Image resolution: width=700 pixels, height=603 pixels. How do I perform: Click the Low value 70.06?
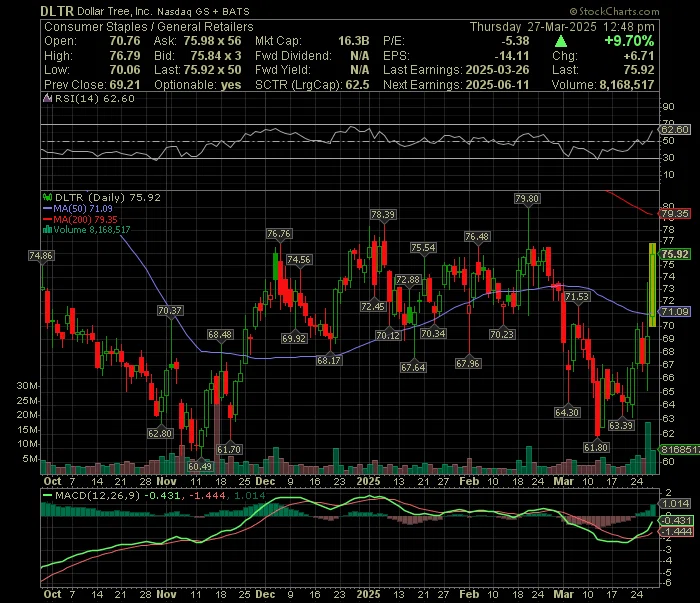125,70
